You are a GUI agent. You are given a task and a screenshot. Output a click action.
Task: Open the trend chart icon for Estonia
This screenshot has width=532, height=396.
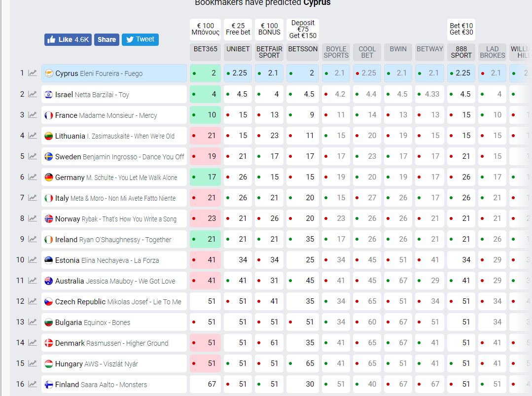32,259
